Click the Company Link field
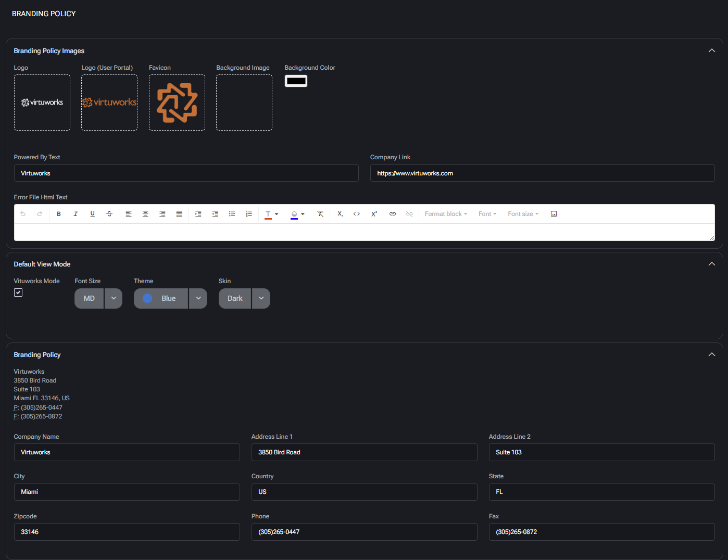 click(x=542, y=173)
